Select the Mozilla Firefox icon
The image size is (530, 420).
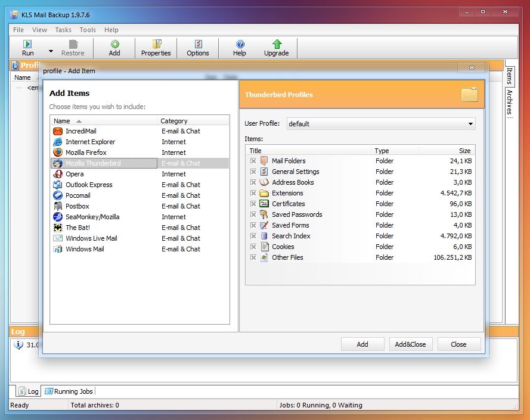58,153
